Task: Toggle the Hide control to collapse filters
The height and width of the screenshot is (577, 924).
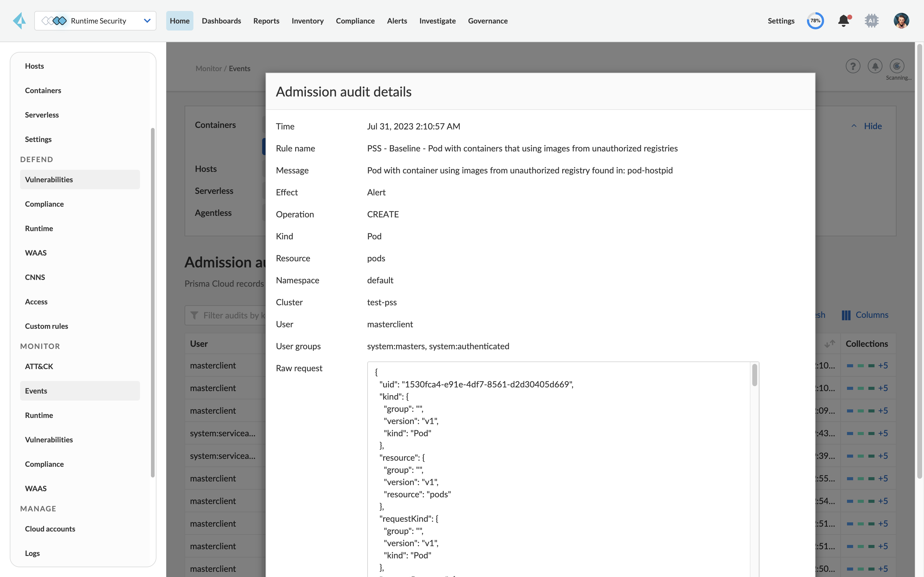Action: (873, 125)
